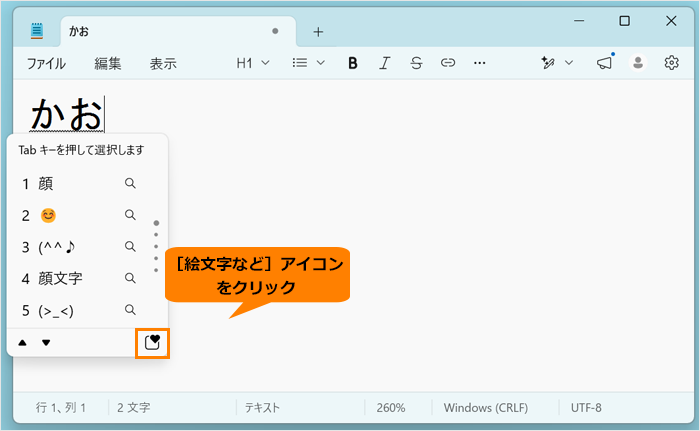
Task: Click the 260% zoom level in status bar
Action: [x=391, y=408]
